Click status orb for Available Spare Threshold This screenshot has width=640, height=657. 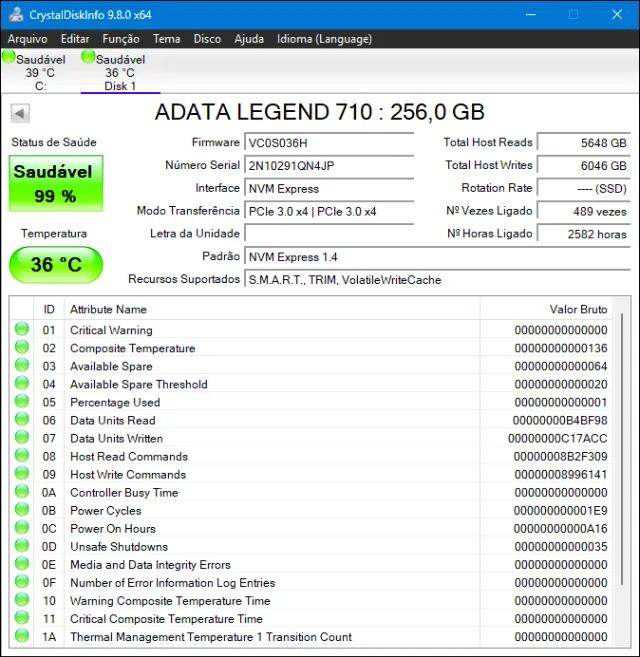[x=22, y=383]
